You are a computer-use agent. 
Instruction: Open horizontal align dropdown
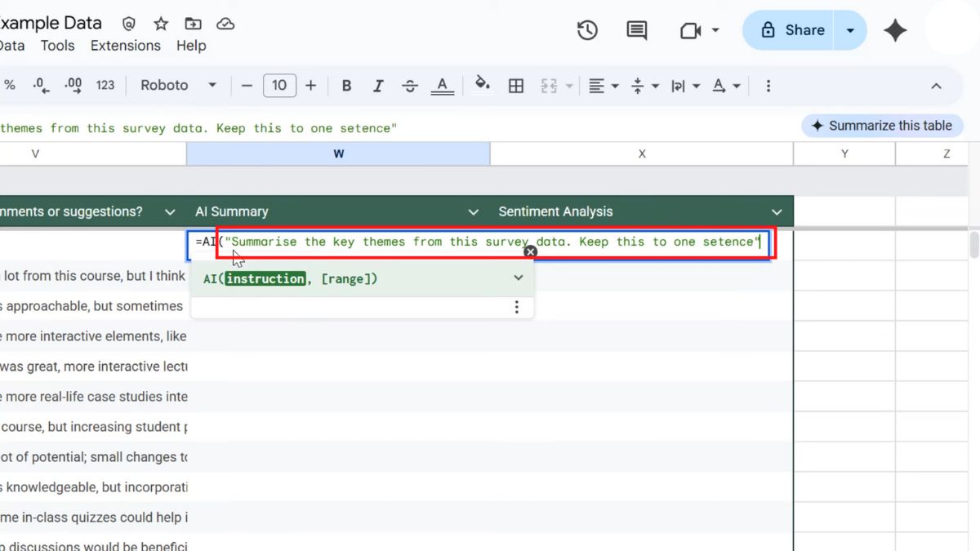[x=604, y=86]
